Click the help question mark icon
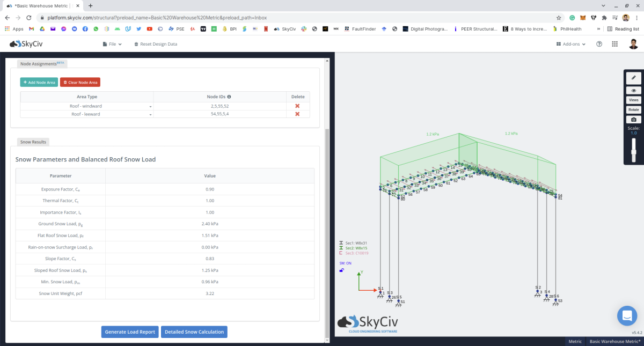 pos(599,44)
